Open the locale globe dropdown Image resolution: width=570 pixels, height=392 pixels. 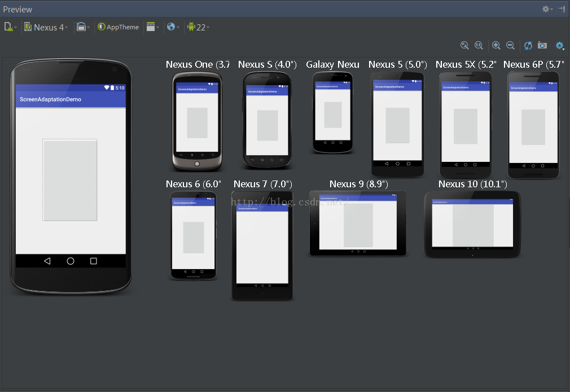[173, 27]
